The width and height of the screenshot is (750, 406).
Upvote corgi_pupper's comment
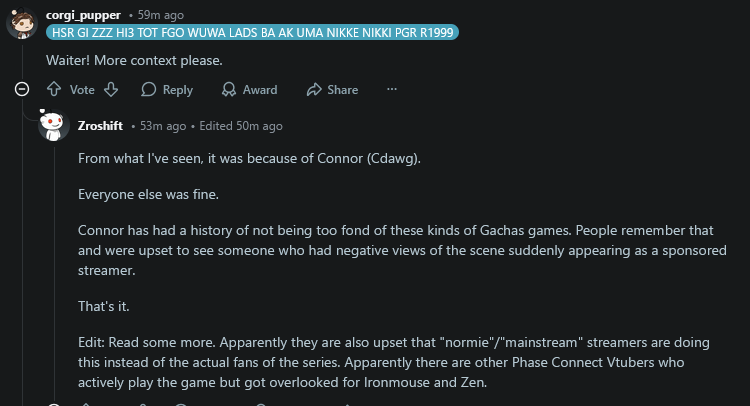pos(54,89)
